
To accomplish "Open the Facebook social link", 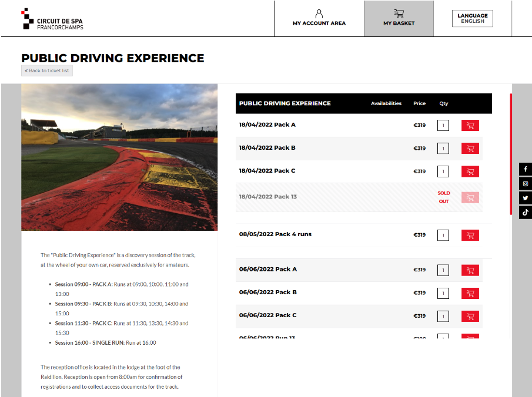I will tap(526, 169).
